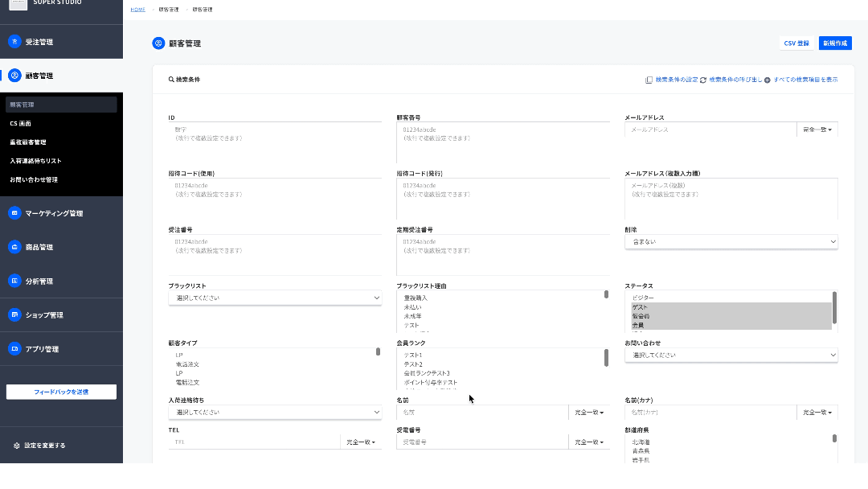The width and height of the screenshot is (868, 489).
Task: Click the 検索条件の呼び出し link
Action: [x=735, y=80]
